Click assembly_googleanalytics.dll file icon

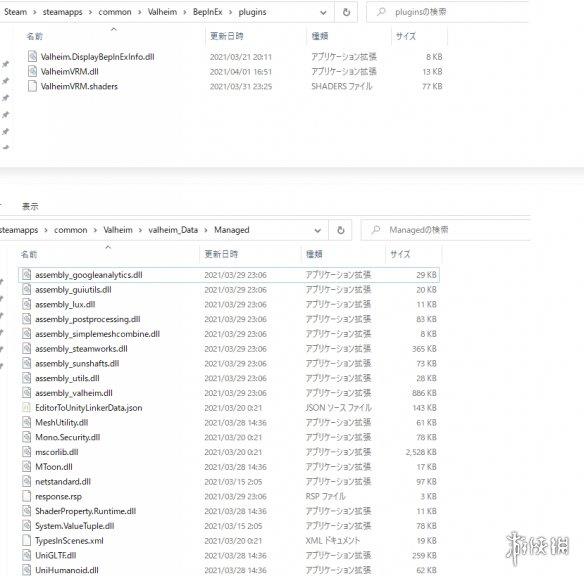click(x=26, y=275)
